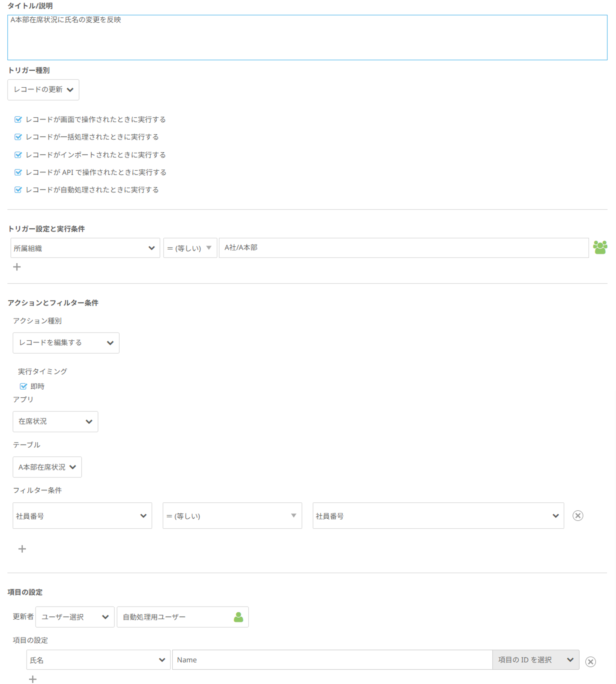Click the 自動処理用ユーザー user field
This screenshot has width=616, height=684.
183,617
